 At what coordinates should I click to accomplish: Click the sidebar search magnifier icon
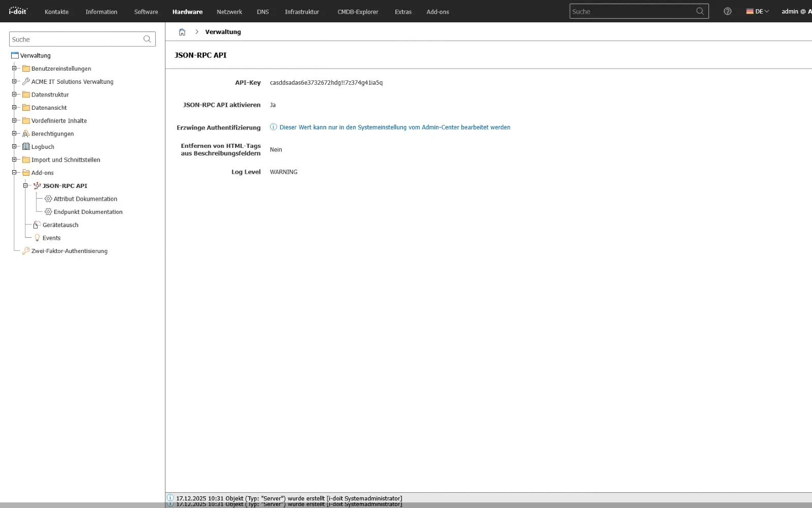pos(147,39)
